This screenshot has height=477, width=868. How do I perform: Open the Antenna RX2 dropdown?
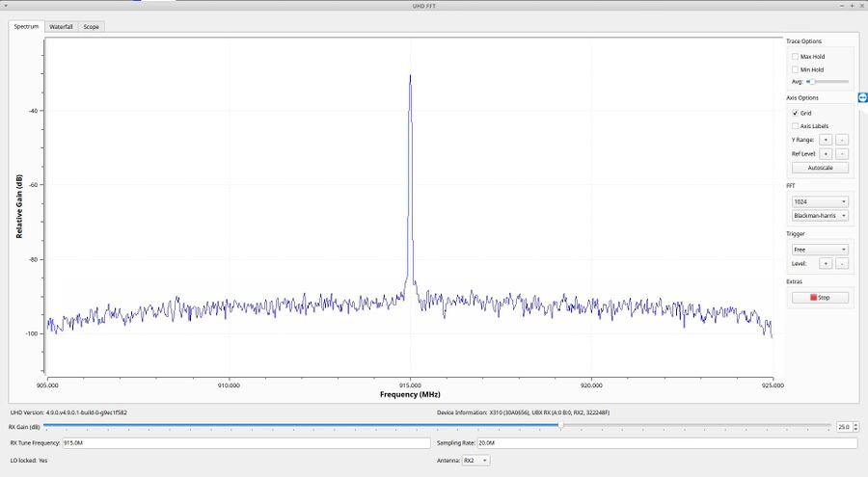pyautogui.click(x=475, y=461)
